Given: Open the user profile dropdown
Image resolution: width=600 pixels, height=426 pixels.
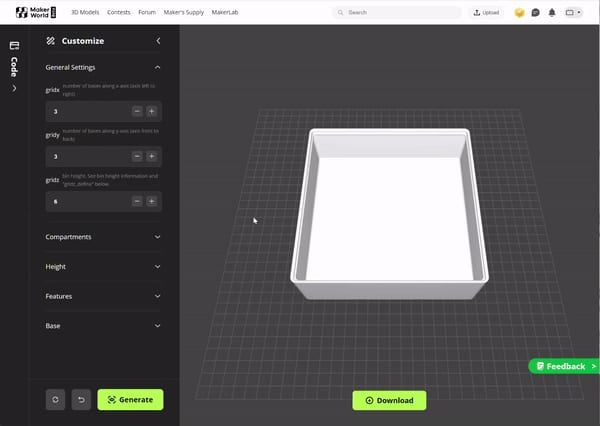Looking at the screenshot, I should click(x=573, y=13).
